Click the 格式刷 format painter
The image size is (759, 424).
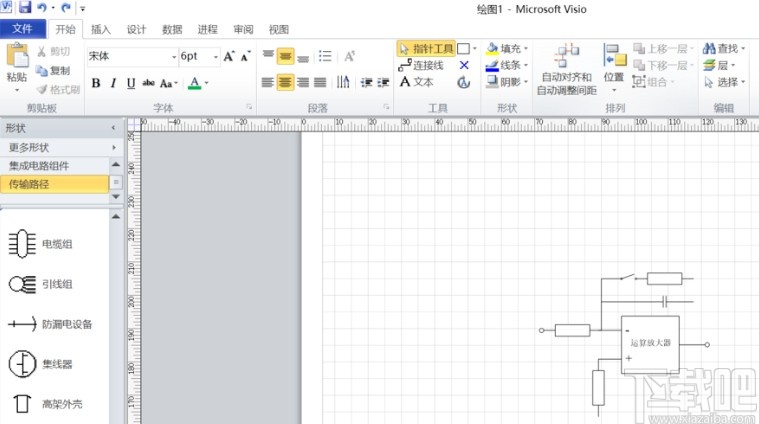coord(58,90)
